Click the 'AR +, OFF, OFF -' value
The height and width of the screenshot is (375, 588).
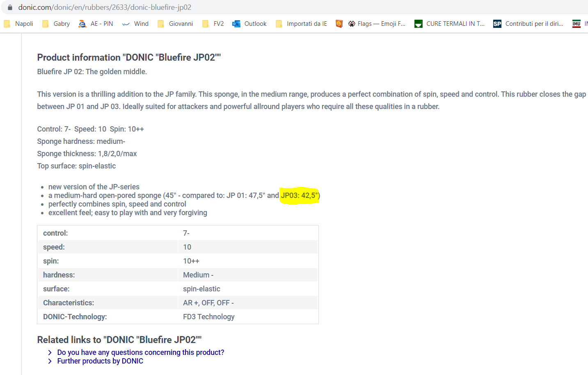[x=208, y=303]
